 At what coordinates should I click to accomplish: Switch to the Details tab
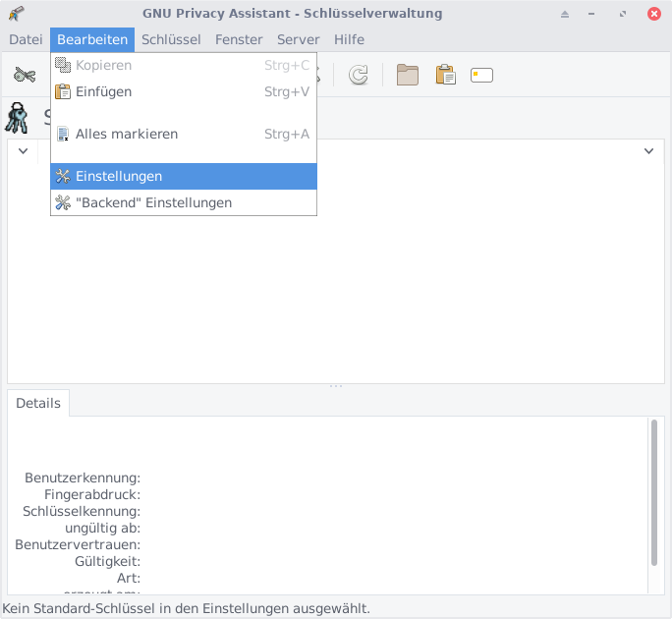(38, 403)
